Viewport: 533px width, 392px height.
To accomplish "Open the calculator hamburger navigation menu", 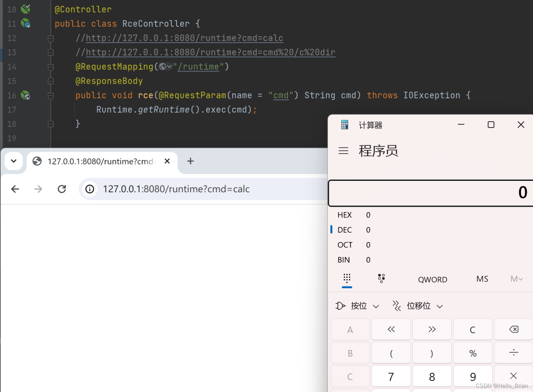I will pyautogui.click(x=343, y=151).
